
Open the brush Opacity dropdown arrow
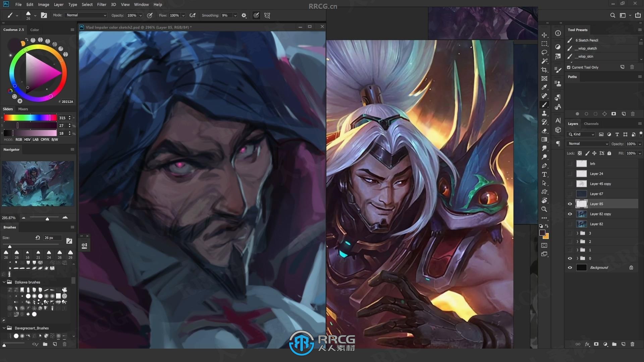[141, 15]
